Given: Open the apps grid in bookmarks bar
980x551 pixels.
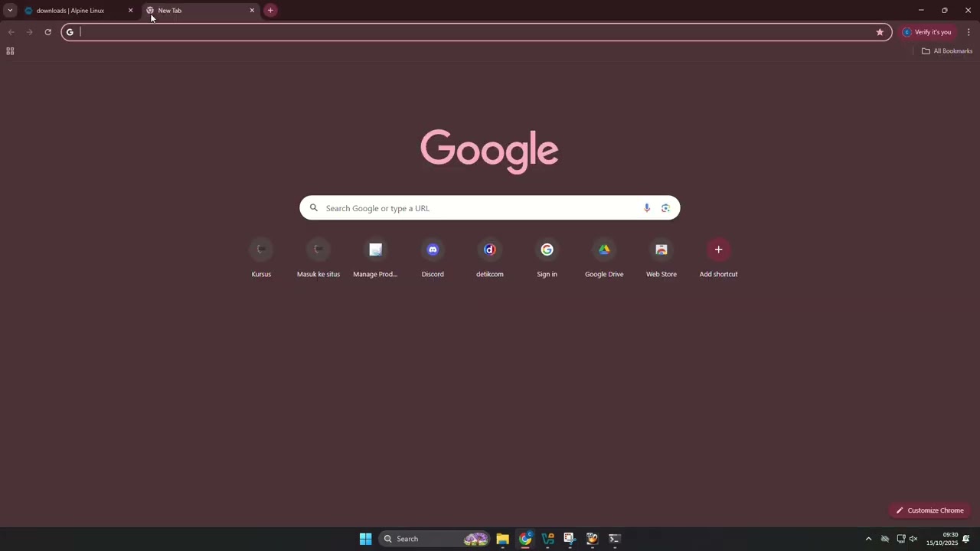Looking at the screenshot, I should click(10, 51).
